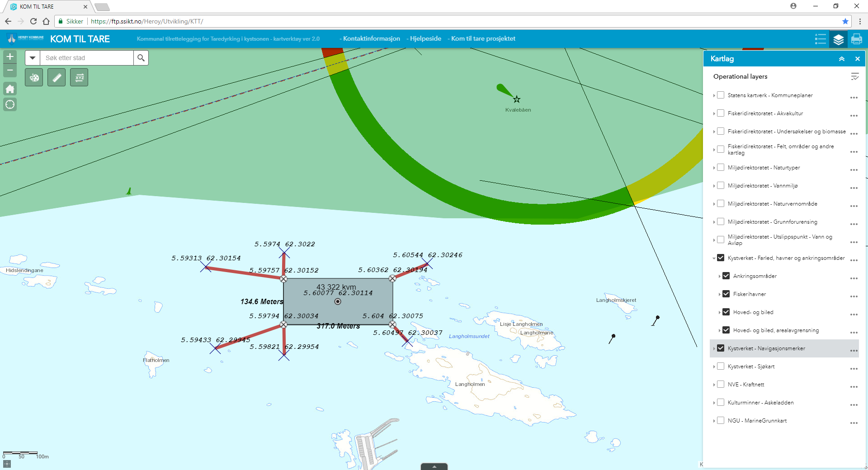Open options menu for Kystverket - Navigasjonsmerker

point(854,351)
